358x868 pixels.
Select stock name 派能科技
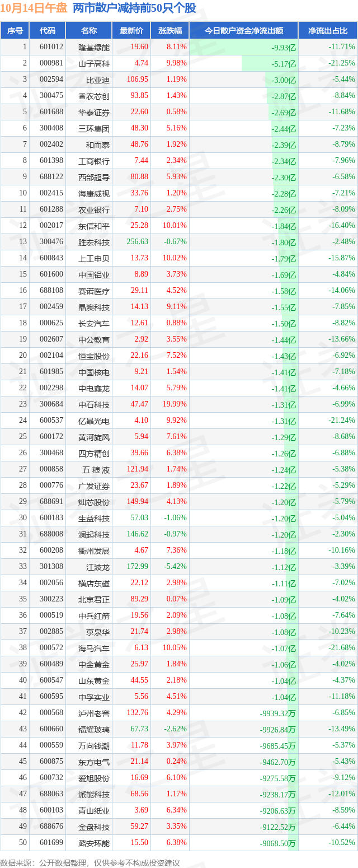pyautogui.click(x=94, y=794)
